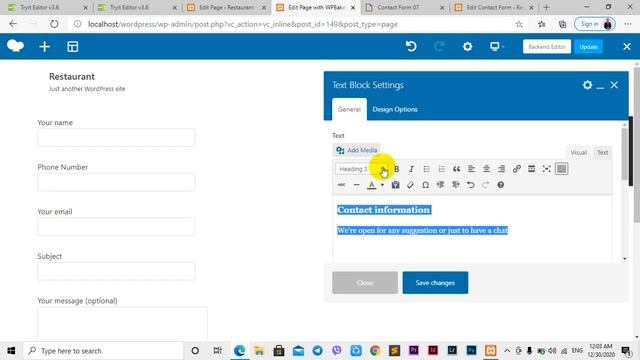Focus the Your email input field

point(116,227)
